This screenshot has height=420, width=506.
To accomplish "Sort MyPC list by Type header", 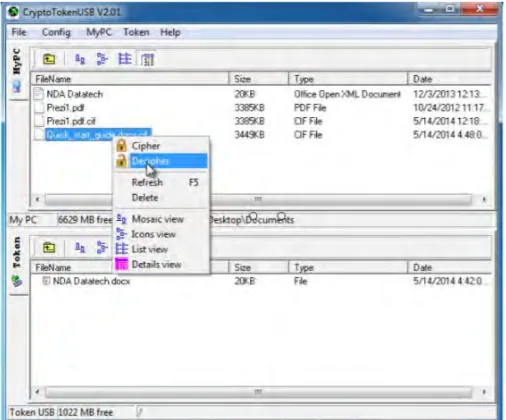I will tap(348, 79).
